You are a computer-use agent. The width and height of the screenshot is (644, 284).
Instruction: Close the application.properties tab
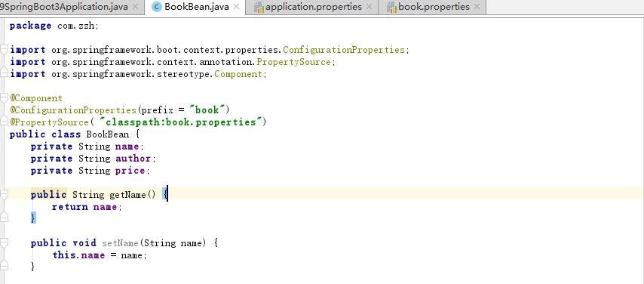click(369, 7)
